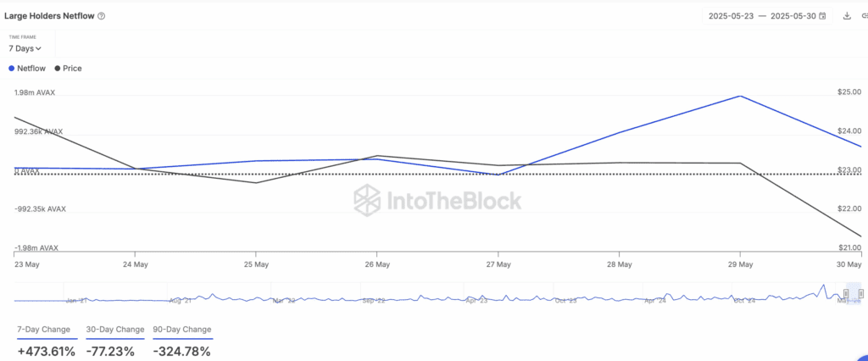Download the chart data
The height and width of the screenshot is (361, 868).
(846, 16)
